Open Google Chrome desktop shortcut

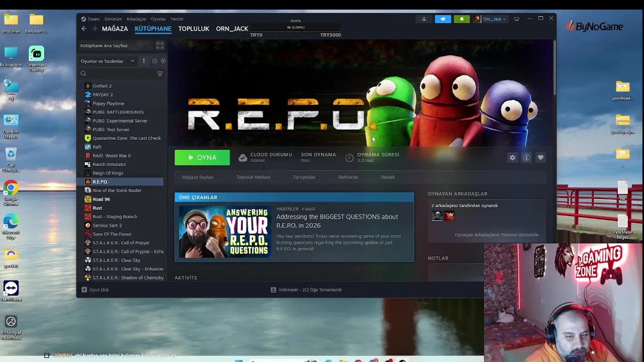[x=11, y=193]
